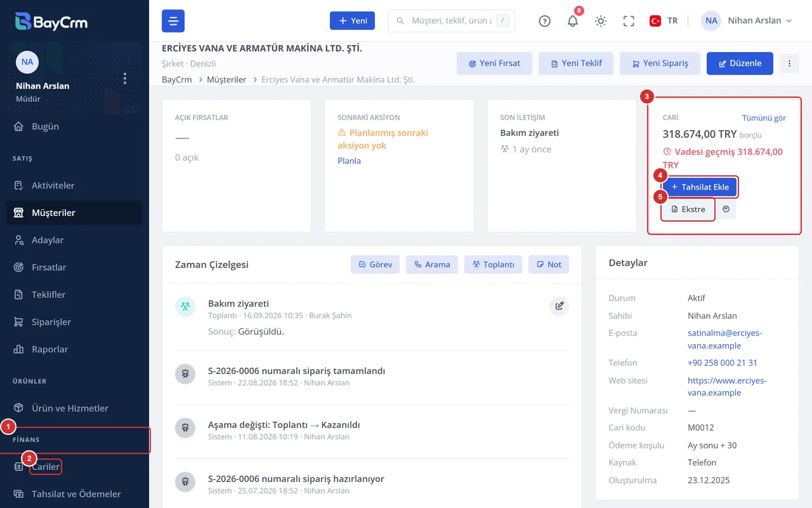
Task: Click the system icon for 'S-2026-0006 numaralı sipariş tamamlandı'
Action: tap(185, 374)
